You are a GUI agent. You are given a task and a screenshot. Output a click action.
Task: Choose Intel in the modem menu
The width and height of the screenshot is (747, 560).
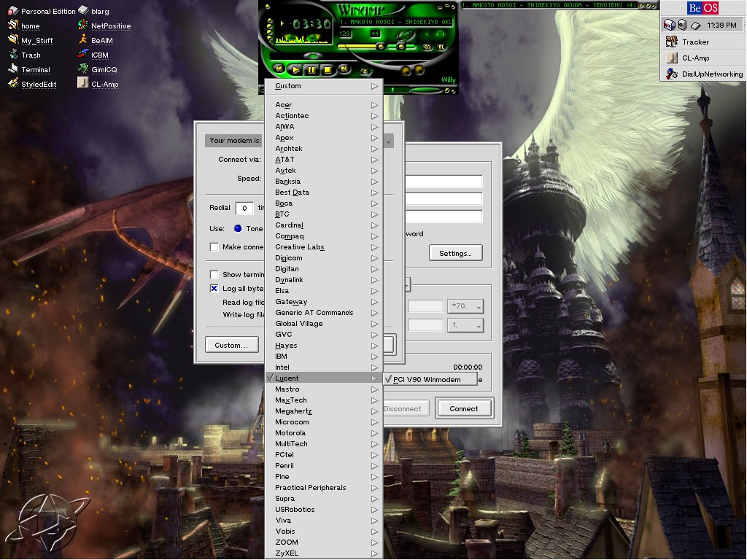(324, 367)
